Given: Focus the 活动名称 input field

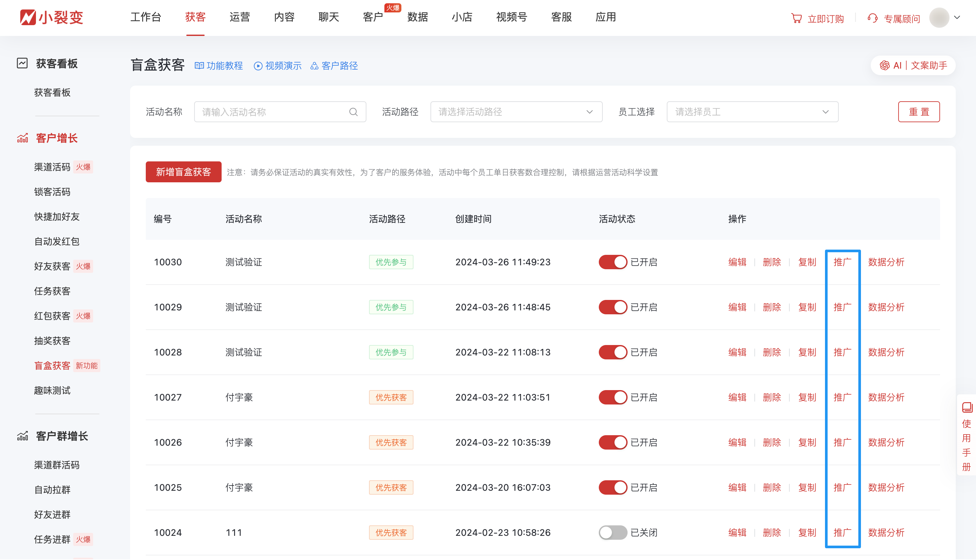Looking at the screenshot, I should (271, 112).
